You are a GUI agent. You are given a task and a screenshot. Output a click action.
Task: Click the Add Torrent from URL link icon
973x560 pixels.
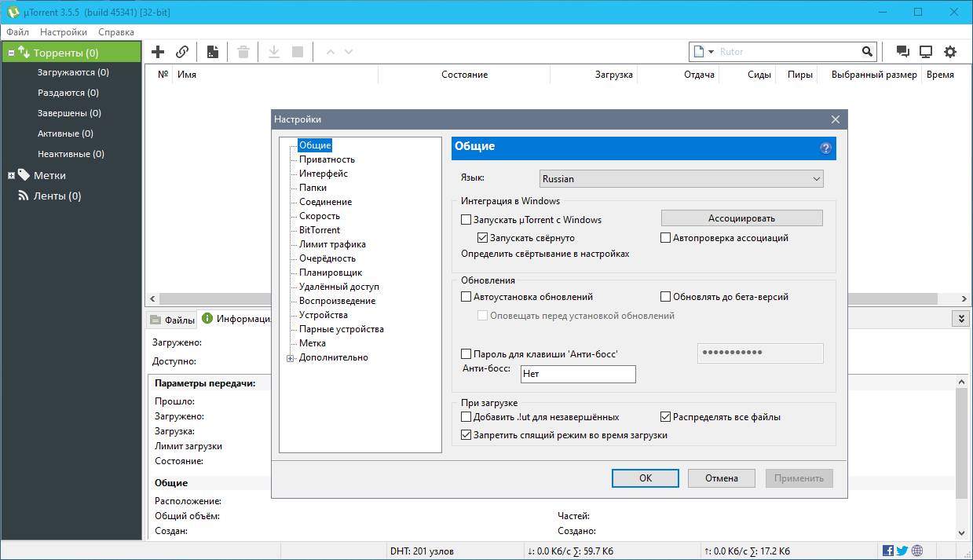click(182, 52)
